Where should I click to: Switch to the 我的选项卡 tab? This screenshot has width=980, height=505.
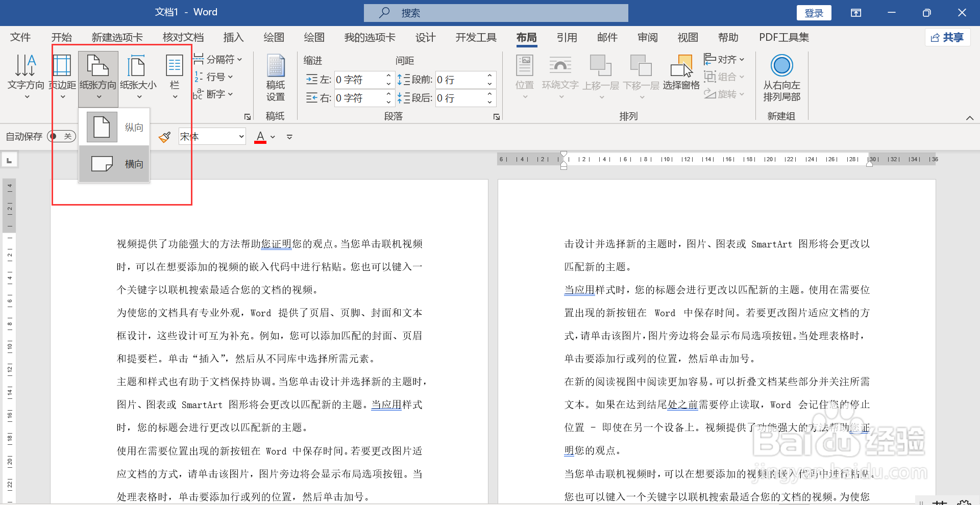pyautogui.click(x=370, y=37)
